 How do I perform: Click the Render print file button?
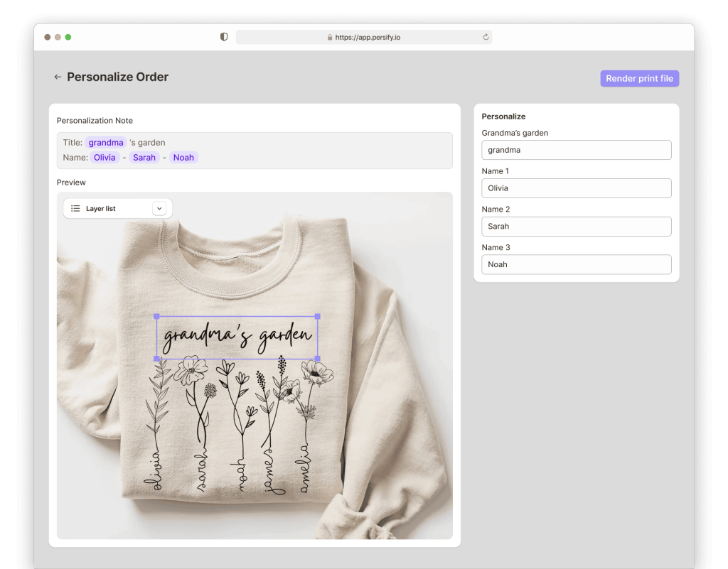coord(639,79)
